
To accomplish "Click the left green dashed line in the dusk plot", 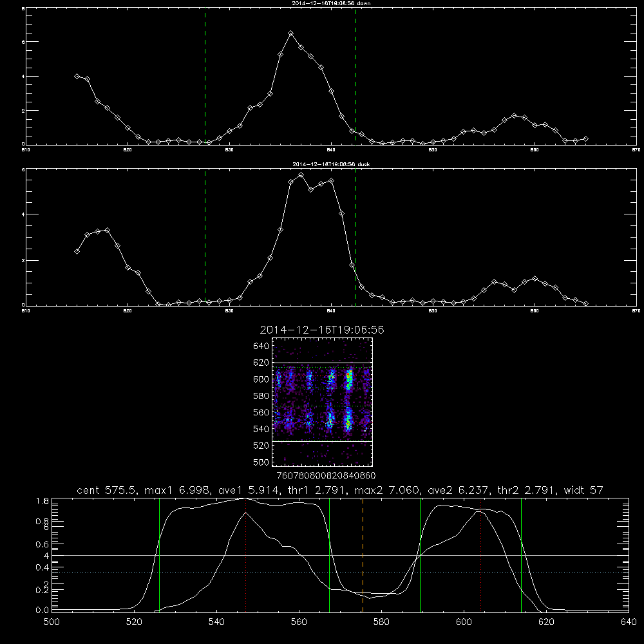I will point(205,237).
